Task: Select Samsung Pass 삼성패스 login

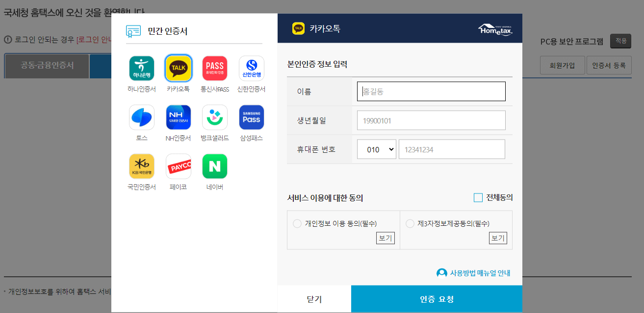Action: [x=251, y=117]
